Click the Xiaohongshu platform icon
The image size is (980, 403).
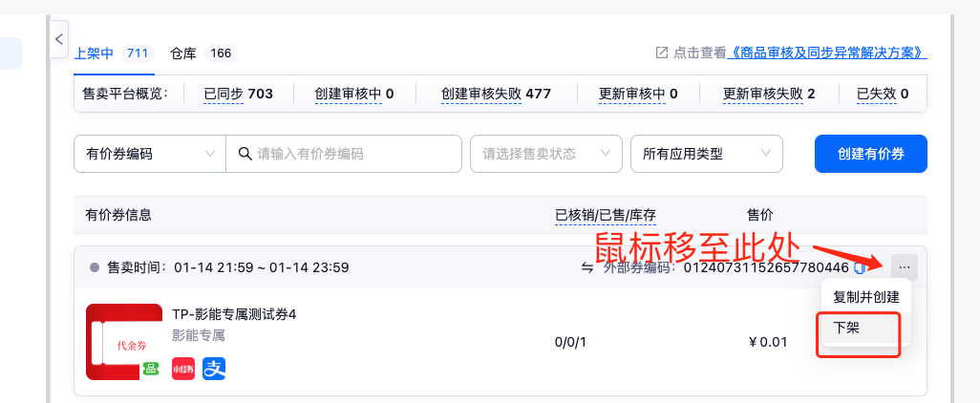click(x=183, y=368)
